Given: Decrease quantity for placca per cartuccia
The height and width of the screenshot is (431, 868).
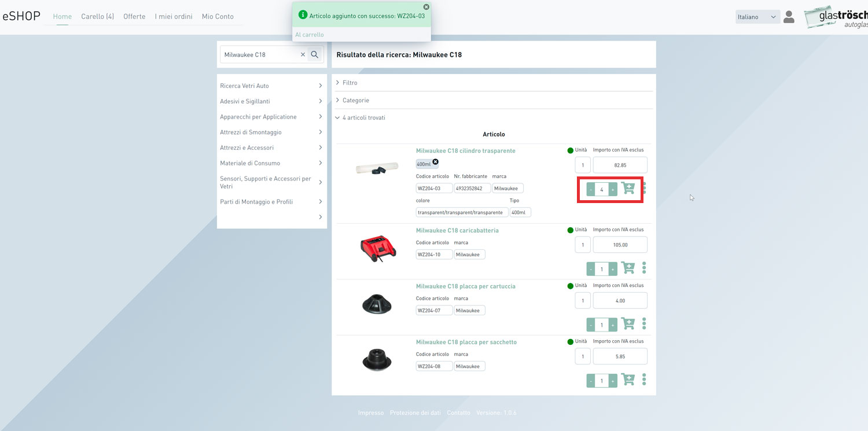Looking at the screenshot, I should pyautogui.click(x=591, y=325).
